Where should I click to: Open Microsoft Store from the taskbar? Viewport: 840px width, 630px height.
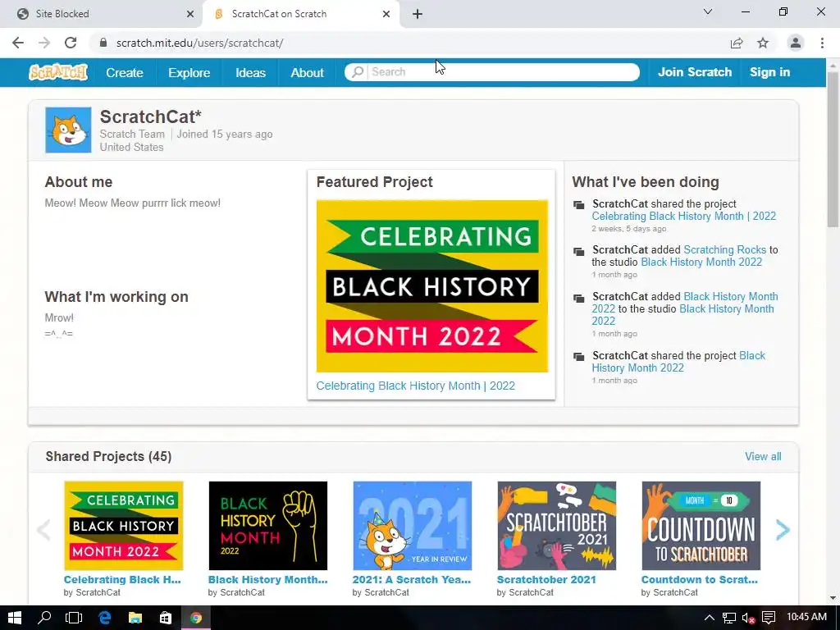tap(166, 618)
